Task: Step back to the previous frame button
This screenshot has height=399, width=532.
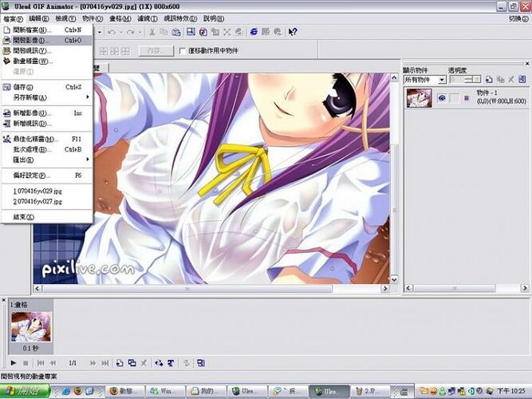Action: coord(53,363)
